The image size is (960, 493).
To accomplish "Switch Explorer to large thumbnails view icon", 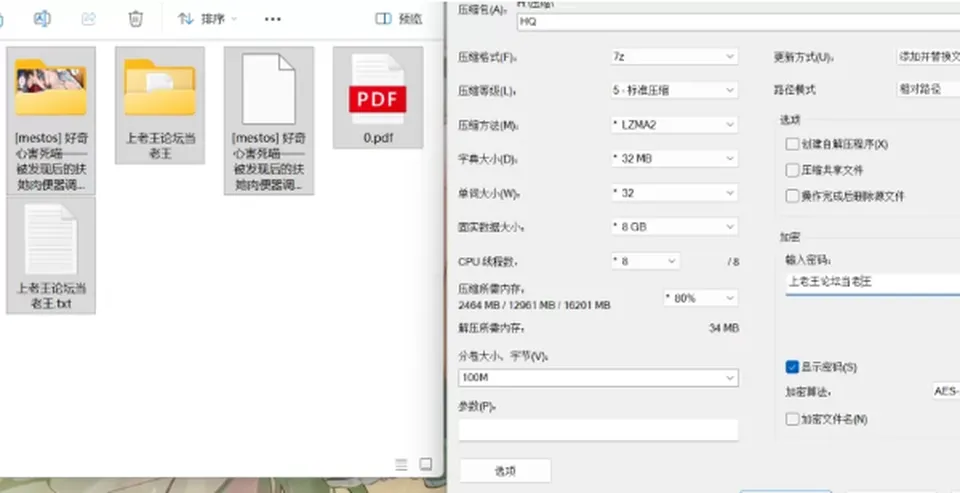I will [x=426, y=465].
